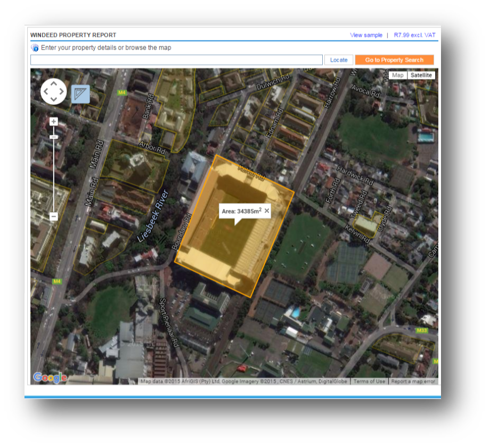Click the pan down arrow on map compass

coord(53,100)
